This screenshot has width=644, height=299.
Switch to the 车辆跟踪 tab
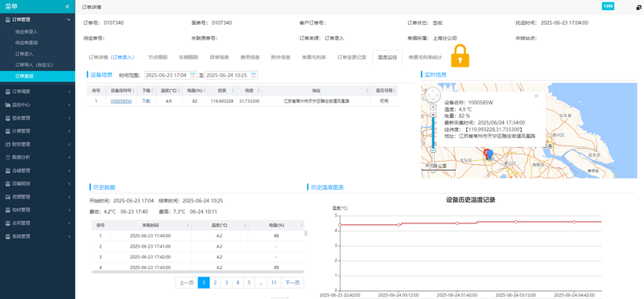point(188,57)
